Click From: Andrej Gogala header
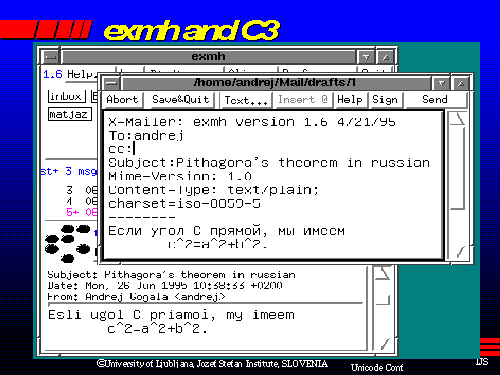The height and width of the screenshot is (375, 500). (136, 297)
